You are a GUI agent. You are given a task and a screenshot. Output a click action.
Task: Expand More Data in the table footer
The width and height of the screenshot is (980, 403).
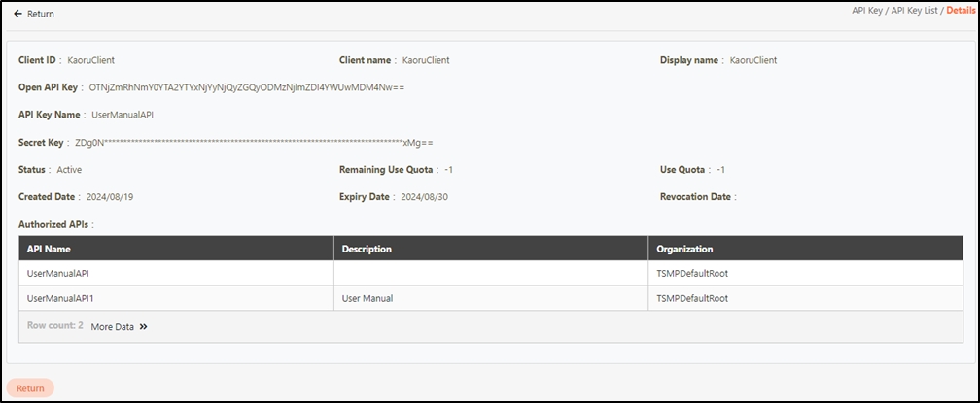[x=112, y=327]
